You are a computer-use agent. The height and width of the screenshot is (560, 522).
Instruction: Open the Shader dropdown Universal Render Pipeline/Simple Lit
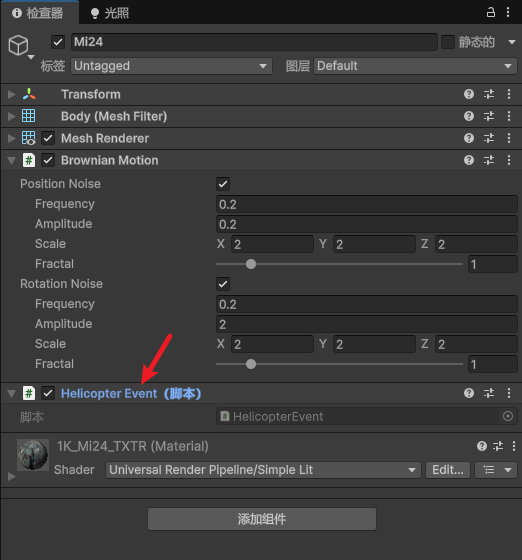click(x=263, y=470)
